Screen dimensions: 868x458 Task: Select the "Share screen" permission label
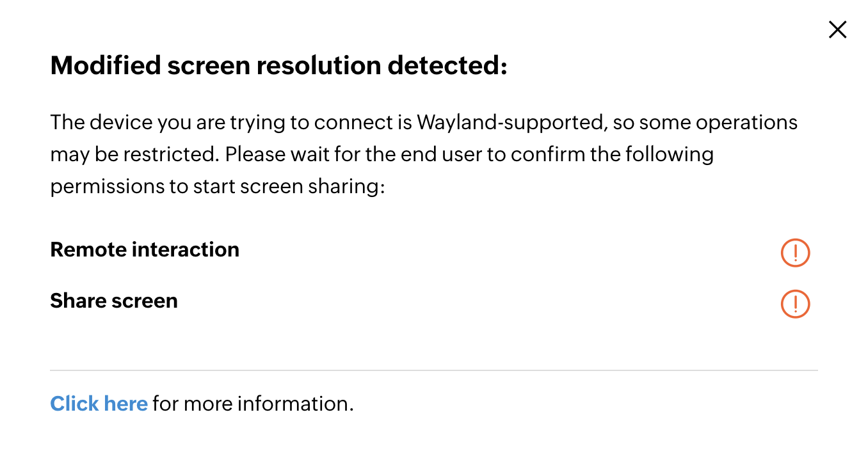(x=114, y=301)
